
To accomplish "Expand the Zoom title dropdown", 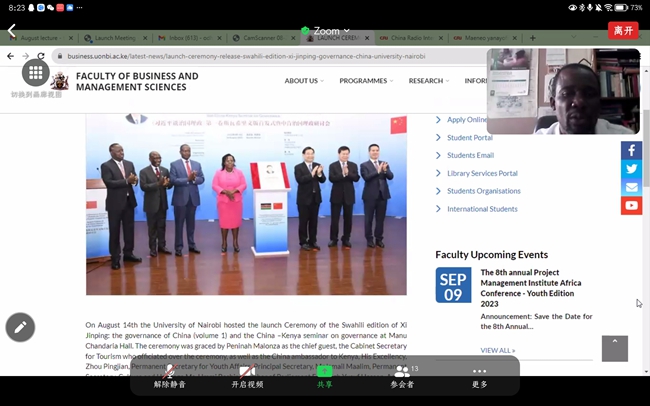I will click(x=325, y=31).
